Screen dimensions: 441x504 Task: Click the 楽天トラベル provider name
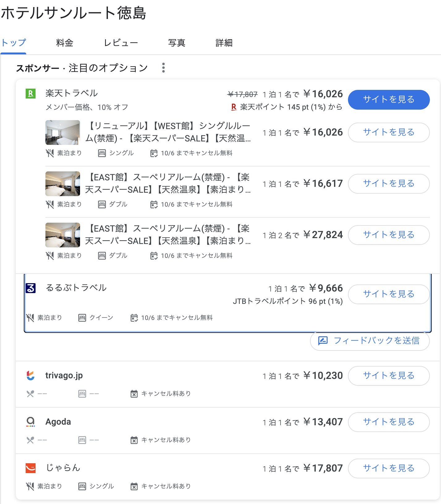pos(71,93)
